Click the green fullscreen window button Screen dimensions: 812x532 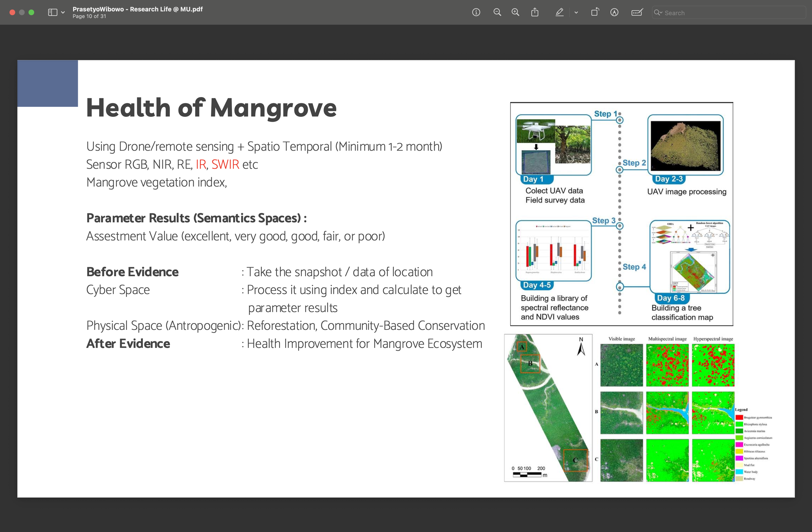click(32, 13)
